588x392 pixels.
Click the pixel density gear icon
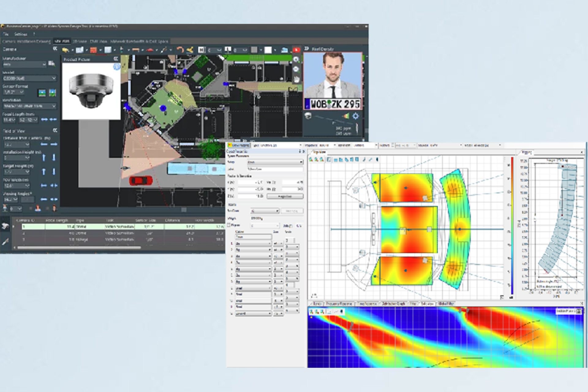pos(356,116)
